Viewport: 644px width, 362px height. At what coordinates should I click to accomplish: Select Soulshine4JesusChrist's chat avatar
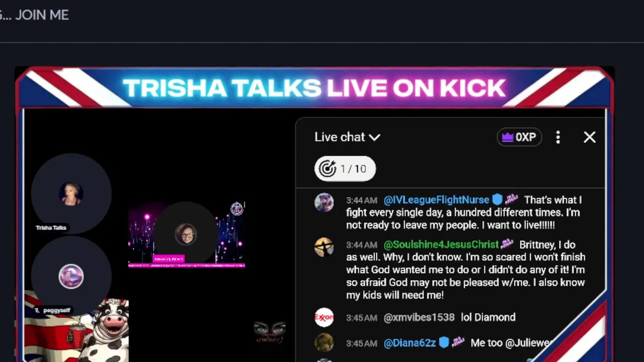[324, 247]
